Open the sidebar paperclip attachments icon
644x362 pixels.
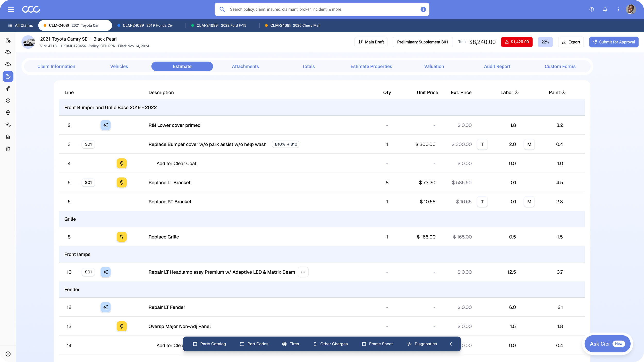(x=8, y=89)
